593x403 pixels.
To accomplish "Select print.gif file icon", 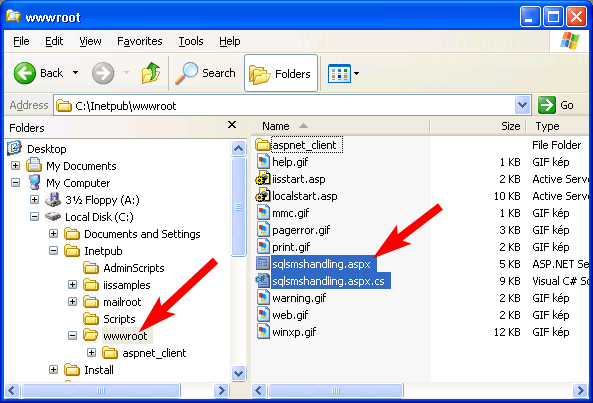I will [263, 247].
